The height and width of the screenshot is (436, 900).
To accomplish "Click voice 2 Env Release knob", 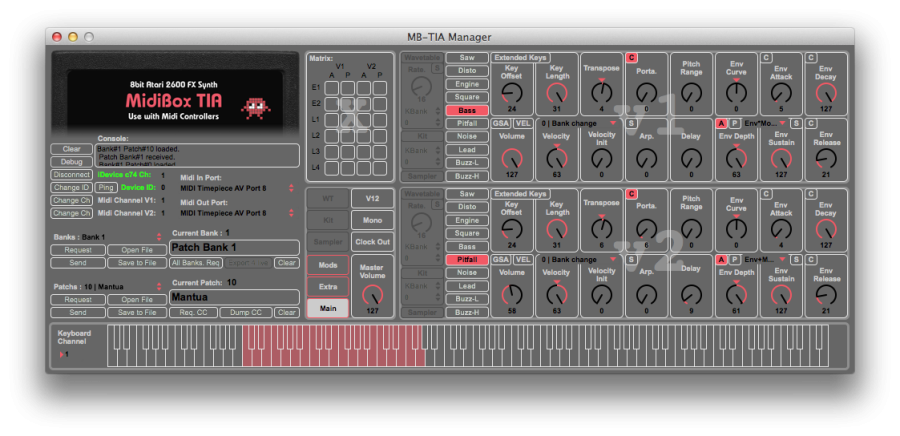I will [826, 293].
